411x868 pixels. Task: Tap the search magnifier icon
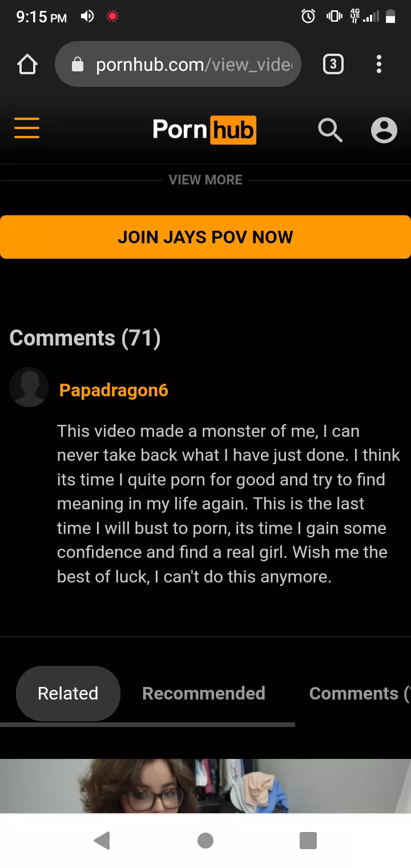(330, 130)
